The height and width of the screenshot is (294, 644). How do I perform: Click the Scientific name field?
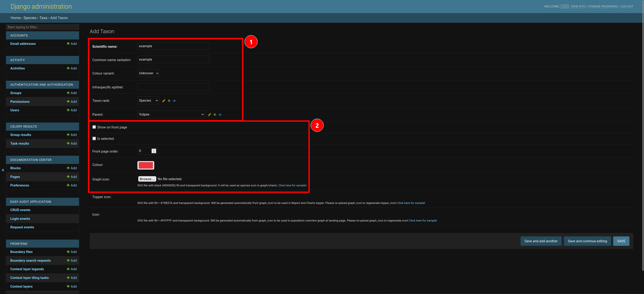coord(173,46)
